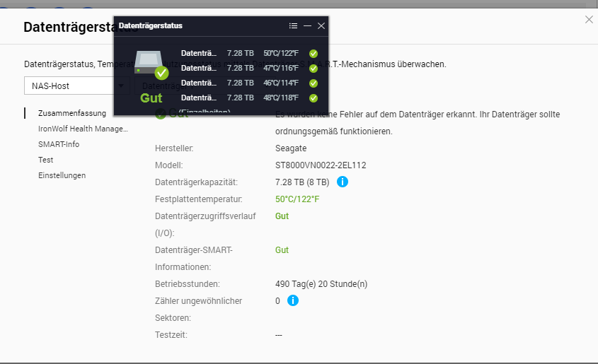This screenshot has height=364, width=598.
Task: Close the dark Datenträgerstatus widget
Action: (x=321, y=26)
